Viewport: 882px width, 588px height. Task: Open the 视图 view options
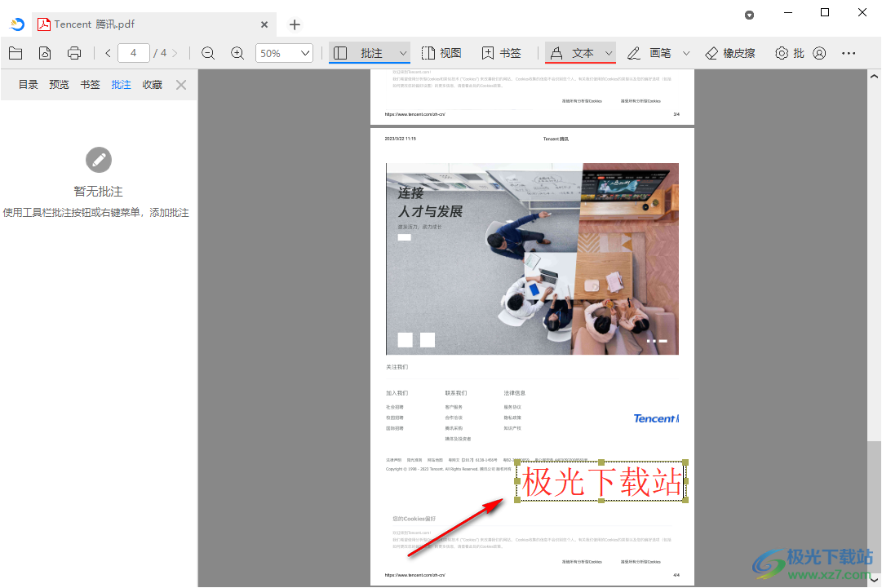441,53
